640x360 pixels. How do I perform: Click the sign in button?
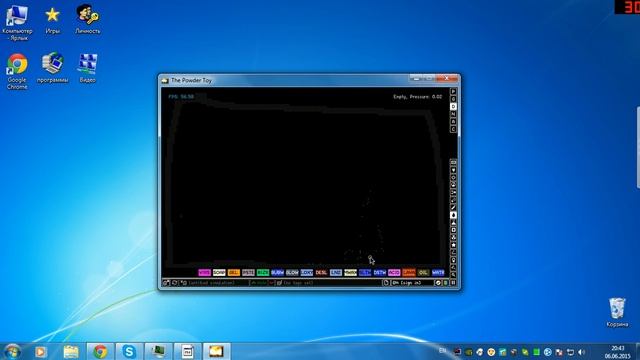pos(412,282)
